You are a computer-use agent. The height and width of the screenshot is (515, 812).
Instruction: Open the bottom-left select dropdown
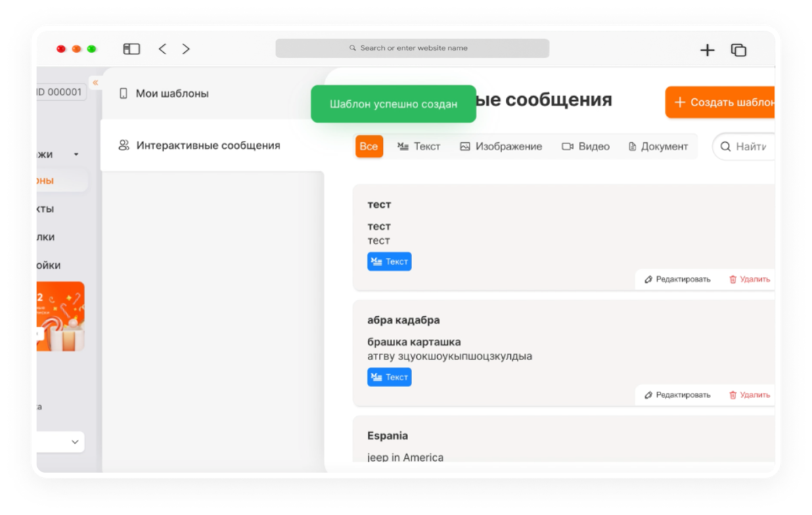click(61, 442)
